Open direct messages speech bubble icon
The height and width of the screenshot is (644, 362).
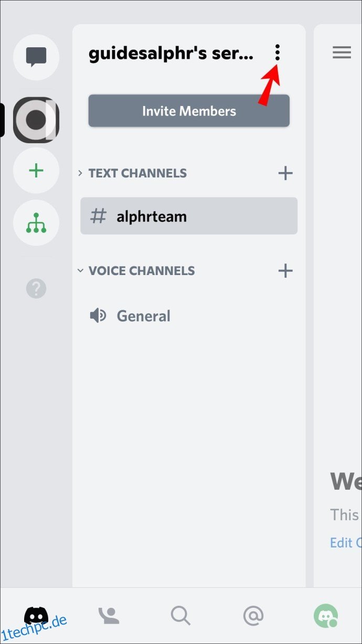pyautogui.click(x=36, y=57)
